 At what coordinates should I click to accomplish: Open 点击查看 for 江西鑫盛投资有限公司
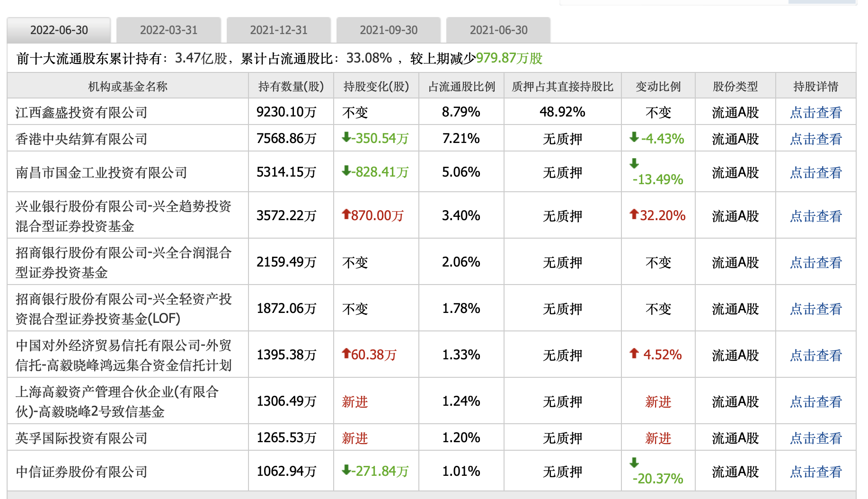pyautogui.click(x=815, y=112)
